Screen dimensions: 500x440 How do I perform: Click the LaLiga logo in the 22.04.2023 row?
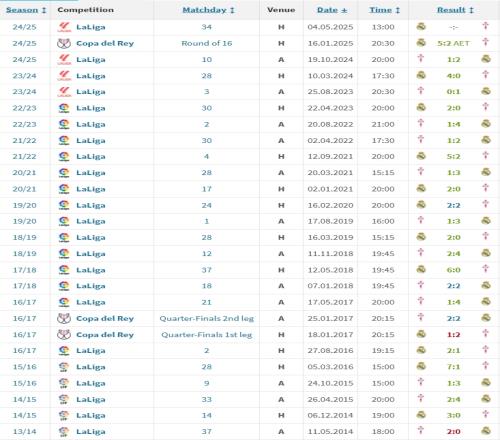pos(64,108)
